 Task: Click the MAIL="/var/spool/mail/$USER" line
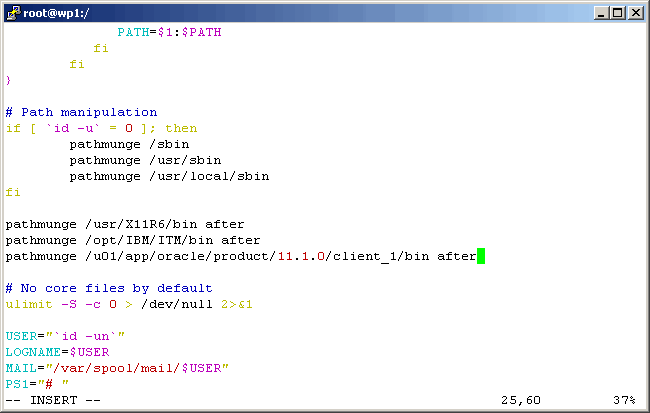tap(117, 368)
